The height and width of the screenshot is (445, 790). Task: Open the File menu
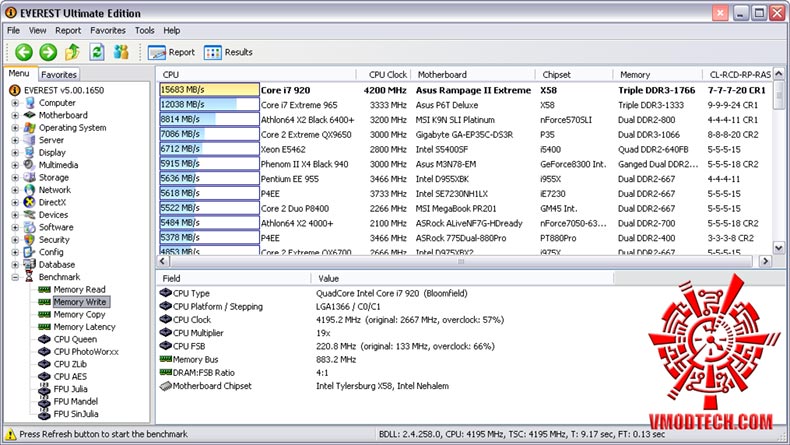(x=14, y=30)
